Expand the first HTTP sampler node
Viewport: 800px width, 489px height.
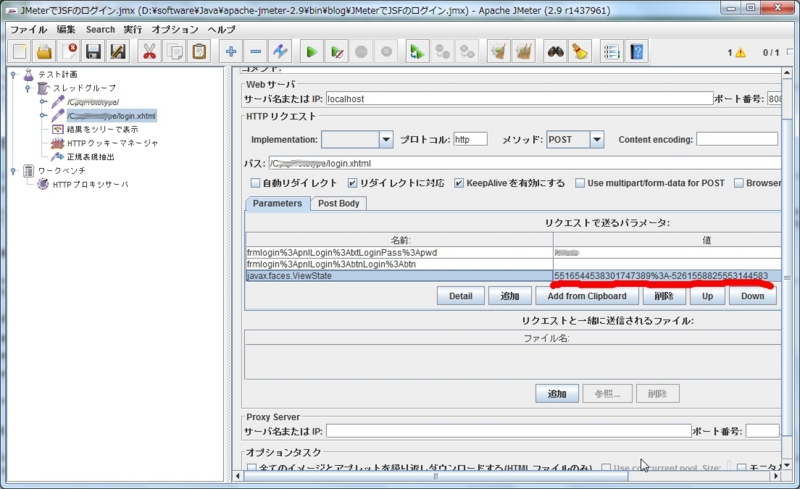(43, 102)
